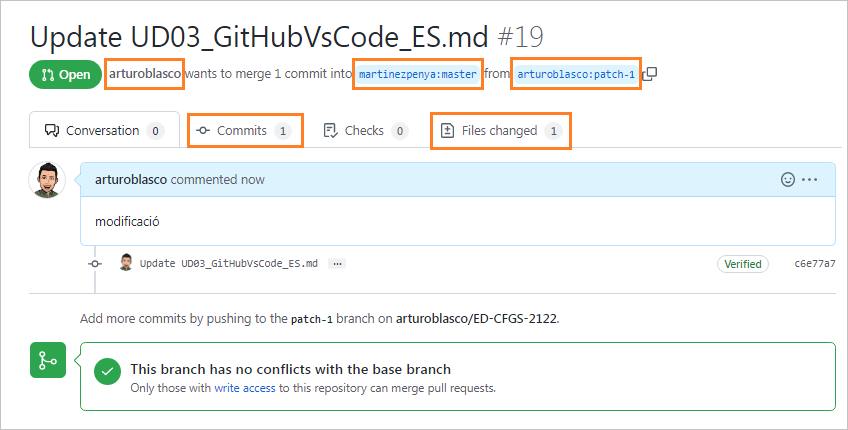This screenshot has height=430, width=848.
Task: Open arturoblasco name in comment header
Action: point(131,180)
